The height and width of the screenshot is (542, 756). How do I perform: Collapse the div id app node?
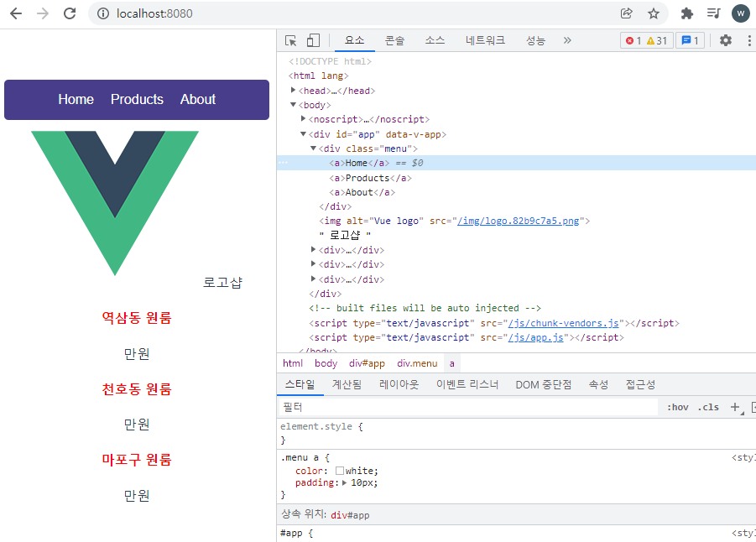303,134
